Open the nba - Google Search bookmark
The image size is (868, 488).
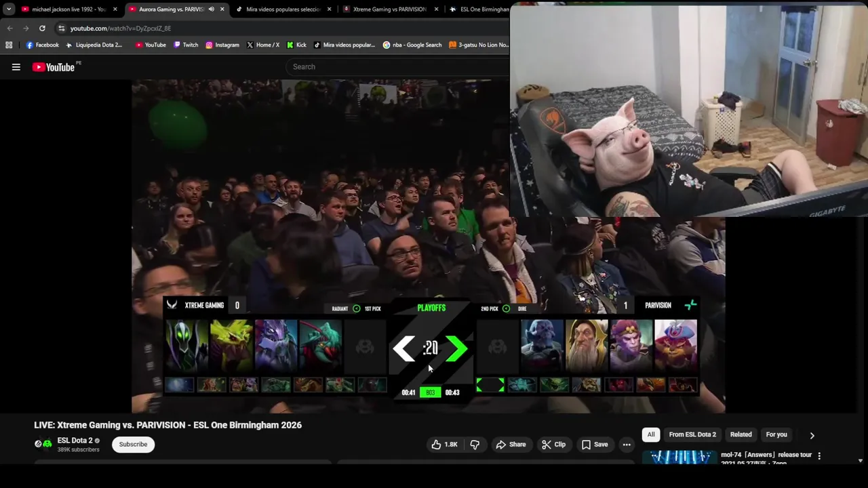(412, 45)
